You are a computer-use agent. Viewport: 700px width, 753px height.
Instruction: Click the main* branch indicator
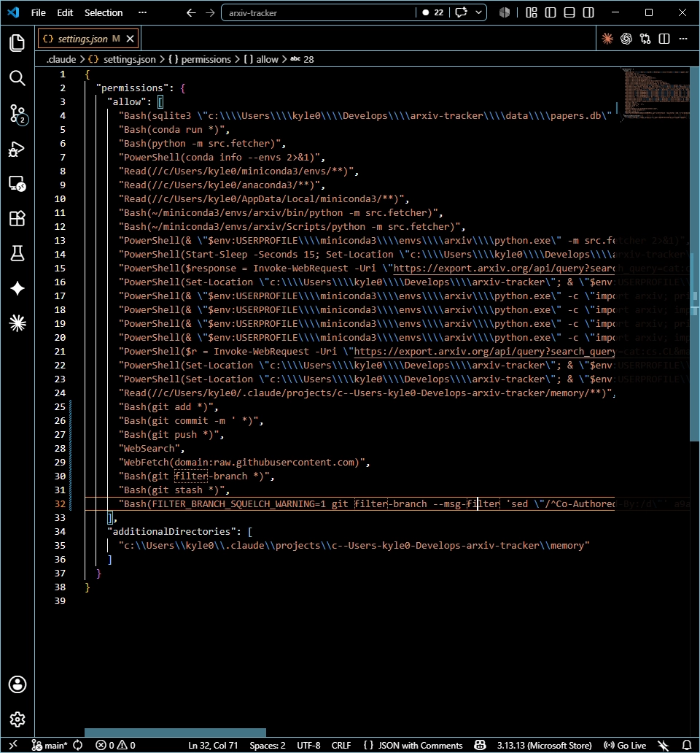(x=50, y=745)
